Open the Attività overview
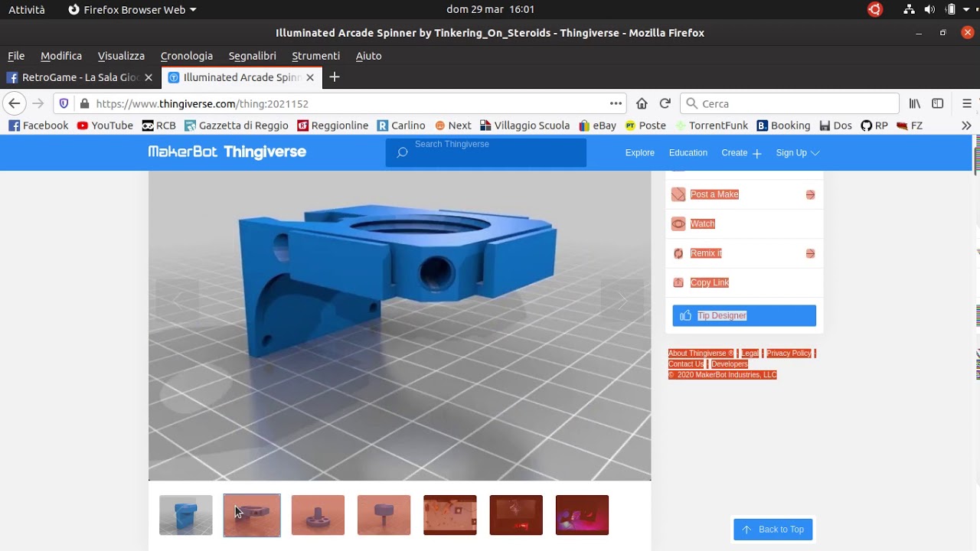The width and height of the screenshot is (980, 551). (27, 9)
